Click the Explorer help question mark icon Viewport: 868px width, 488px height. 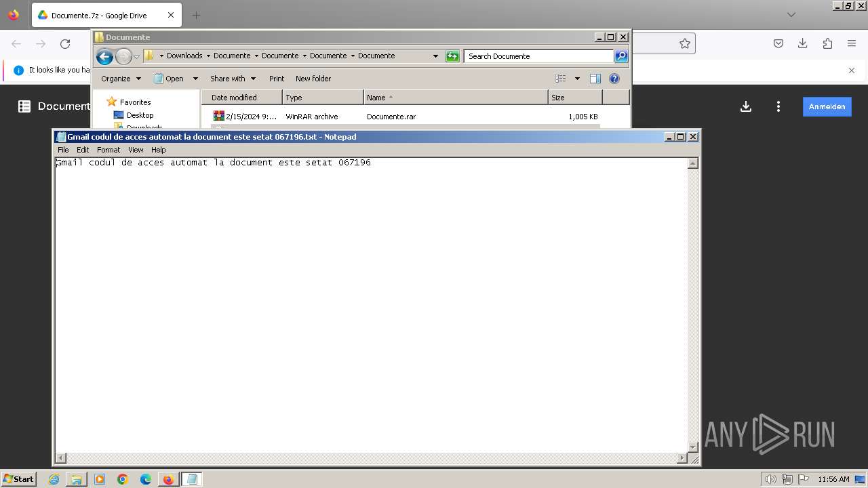pos(614,79)
